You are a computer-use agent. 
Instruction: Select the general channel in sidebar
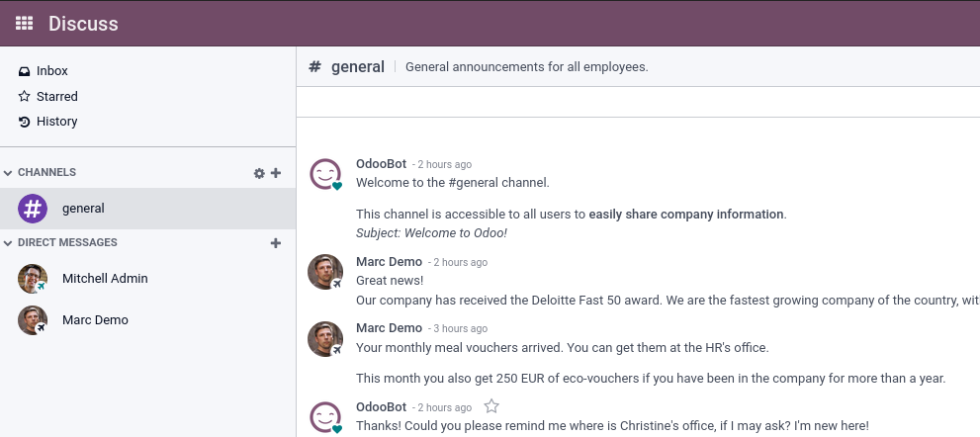coord(83,209)
